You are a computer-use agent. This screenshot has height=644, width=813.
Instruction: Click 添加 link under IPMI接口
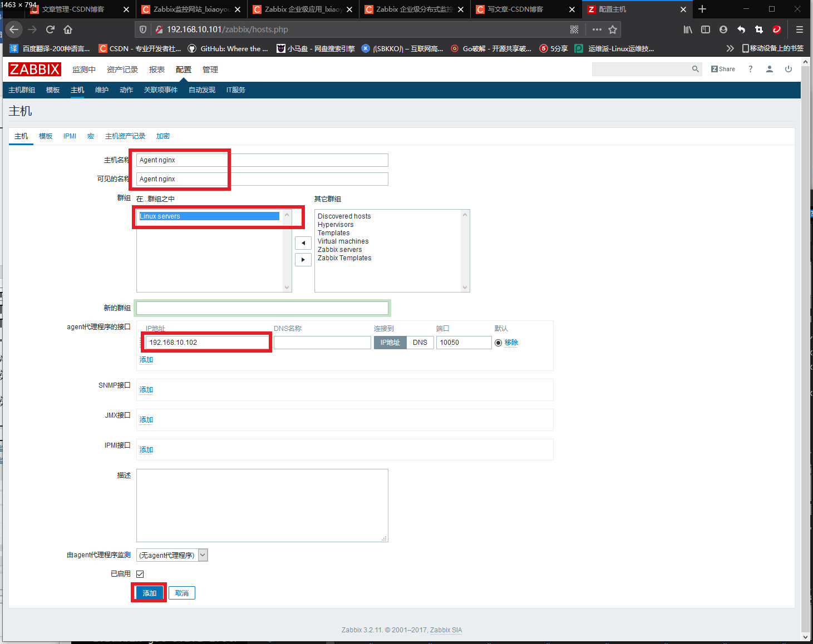[146, 450]
